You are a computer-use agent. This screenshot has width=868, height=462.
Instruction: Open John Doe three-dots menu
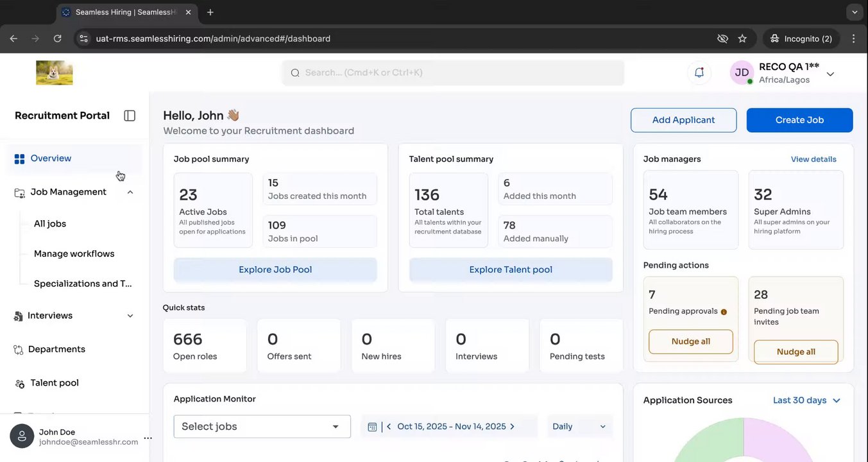coord(148,438)
